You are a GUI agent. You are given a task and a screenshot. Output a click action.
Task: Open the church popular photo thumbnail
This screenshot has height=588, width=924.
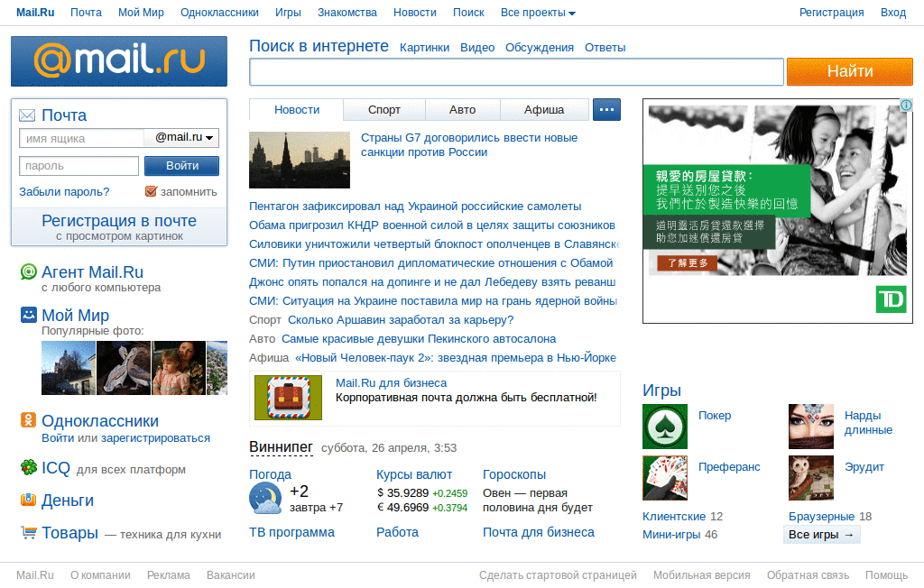69,368
